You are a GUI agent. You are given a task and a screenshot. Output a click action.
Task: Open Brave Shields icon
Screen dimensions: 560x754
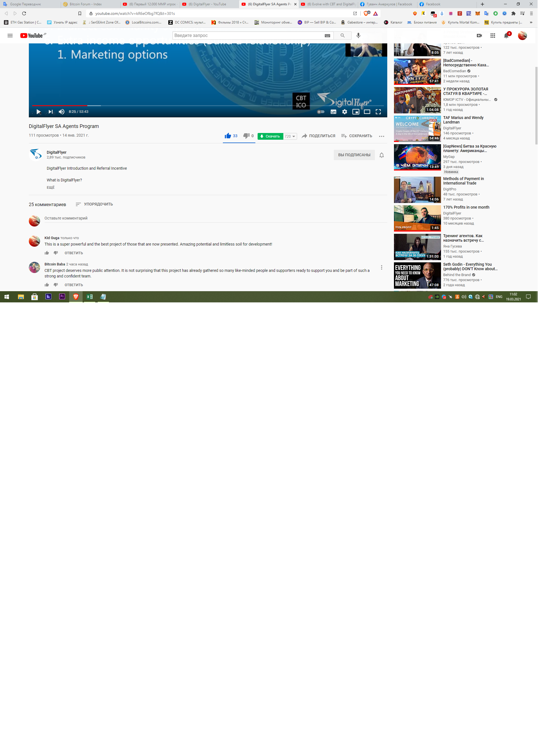tap(366, 13)
